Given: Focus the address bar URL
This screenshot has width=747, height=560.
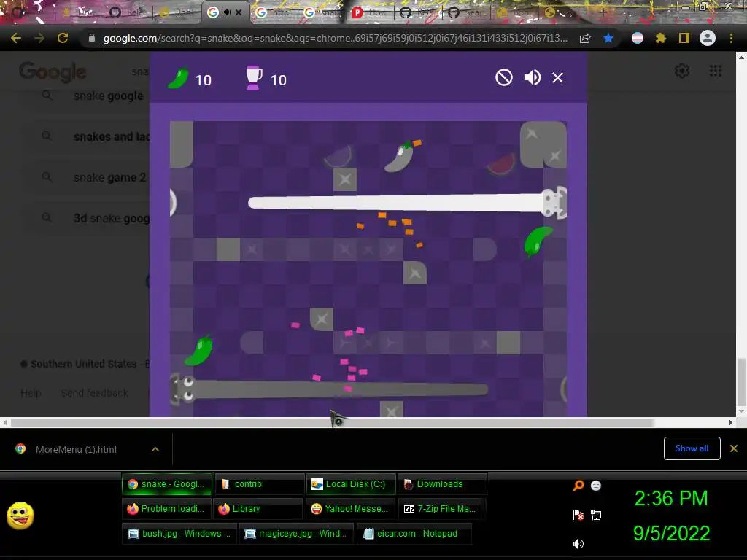Looking at the screenshot, I should coord(336,38).
